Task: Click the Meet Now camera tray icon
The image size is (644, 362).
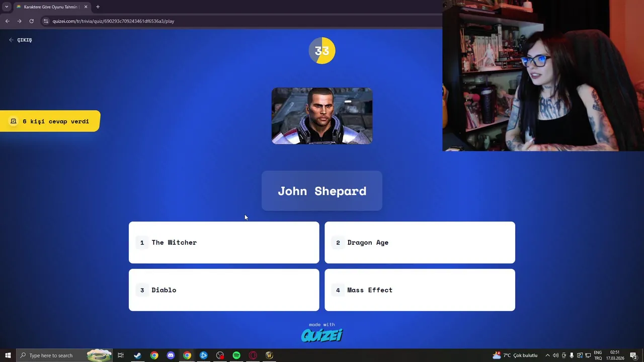Action: point(563,355)
